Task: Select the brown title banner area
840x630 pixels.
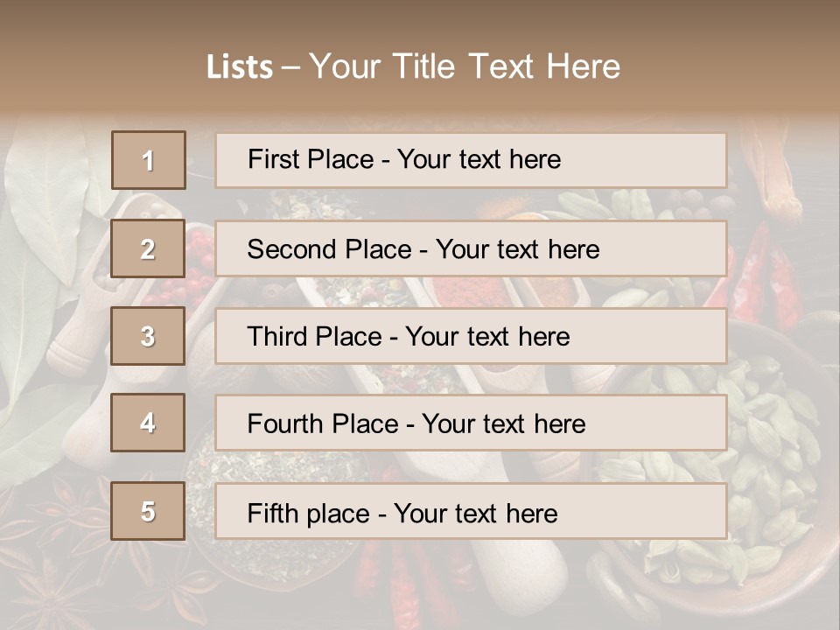Action: tap(420, 59)
